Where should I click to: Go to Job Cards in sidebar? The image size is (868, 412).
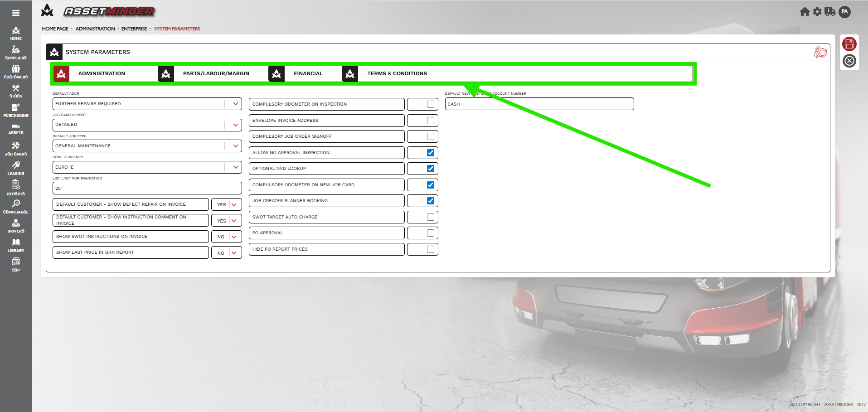click(x=16, y=148)
